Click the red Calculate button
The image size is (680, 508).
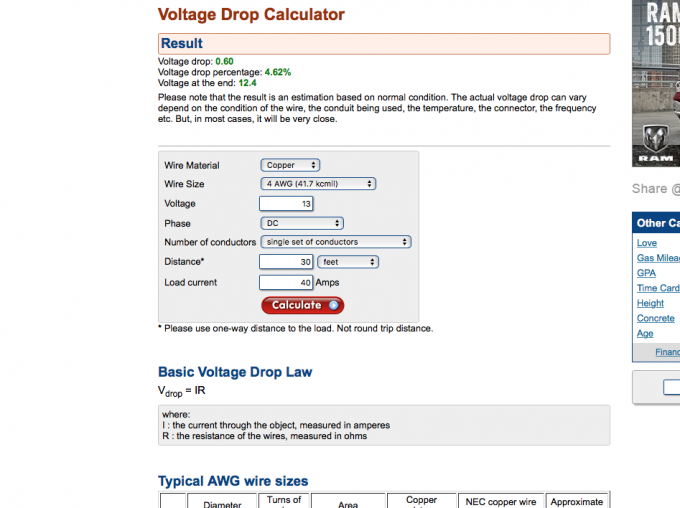(x=302, y=305)
